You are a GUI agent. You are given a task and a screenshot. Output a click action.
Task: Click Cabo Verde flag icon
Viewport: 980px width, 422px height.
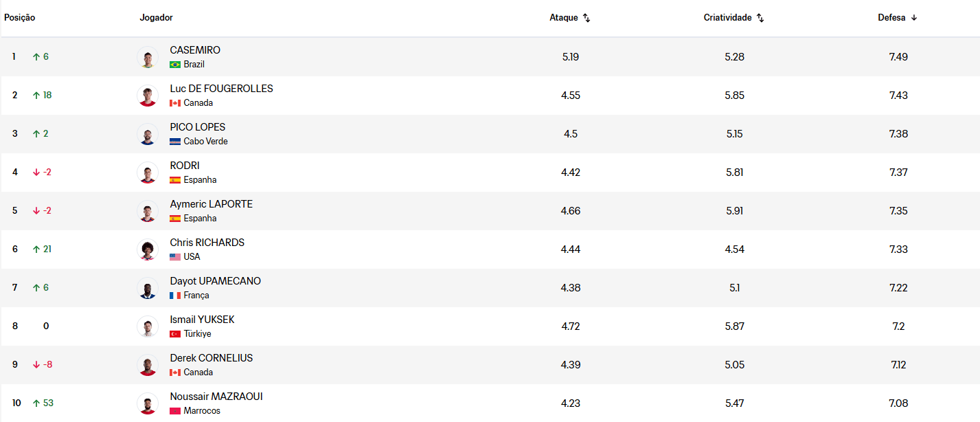[x=175, y=142]
